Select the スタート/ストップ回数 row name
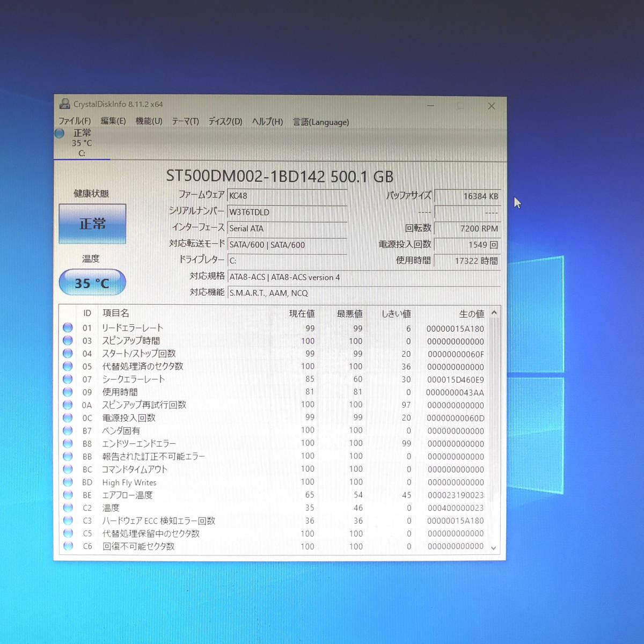 pyautogui.click(x=139, y=354)
